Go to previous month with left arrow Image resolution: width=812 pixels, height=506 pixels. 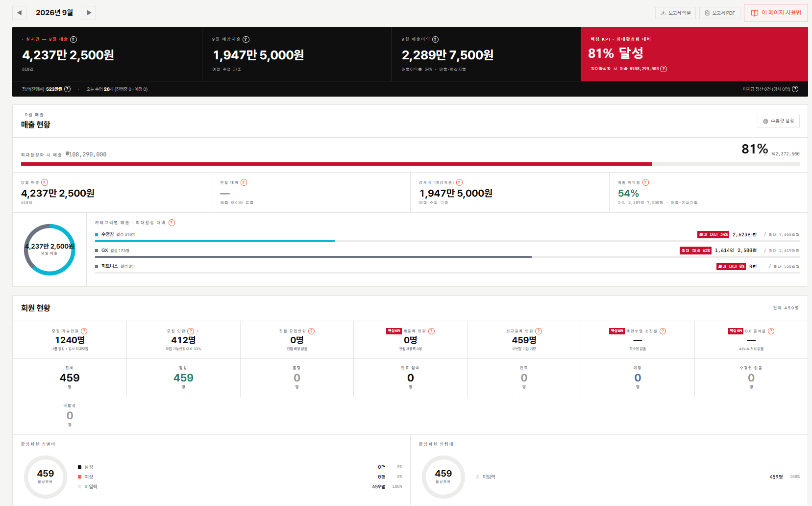click(x=19, y=13)
